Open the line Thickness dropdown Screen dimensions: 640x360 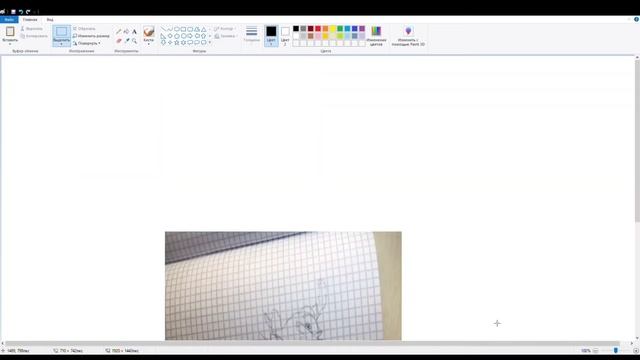(x=251, y=34)
